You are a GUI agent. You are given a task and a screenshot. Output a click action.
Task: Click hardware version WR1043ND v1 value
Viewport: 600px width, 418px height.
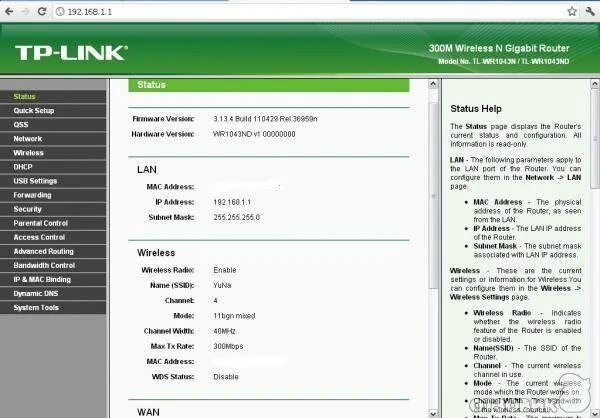point(254,134)
